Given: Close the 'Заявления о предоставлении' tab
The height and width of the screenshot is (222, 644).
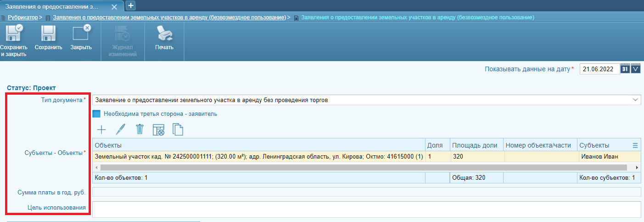Looking at the screenshot, I should point(114,7).
